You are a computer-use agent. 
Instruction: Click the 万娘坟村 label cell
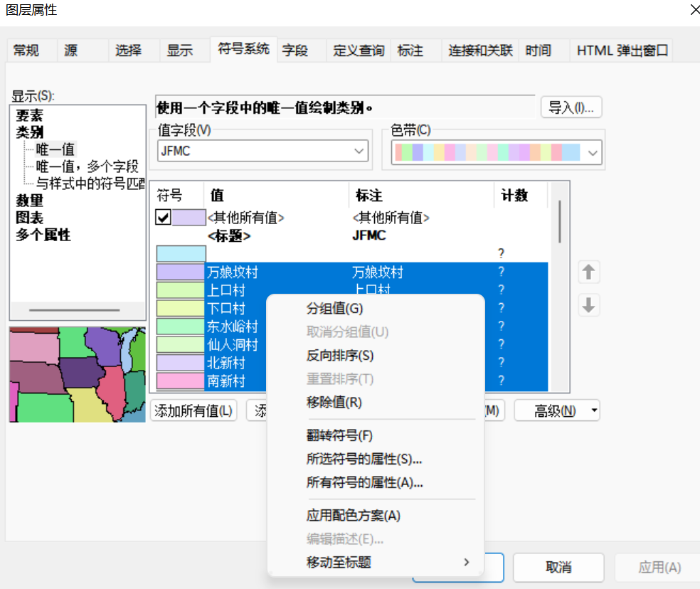[x=378, y=272]
